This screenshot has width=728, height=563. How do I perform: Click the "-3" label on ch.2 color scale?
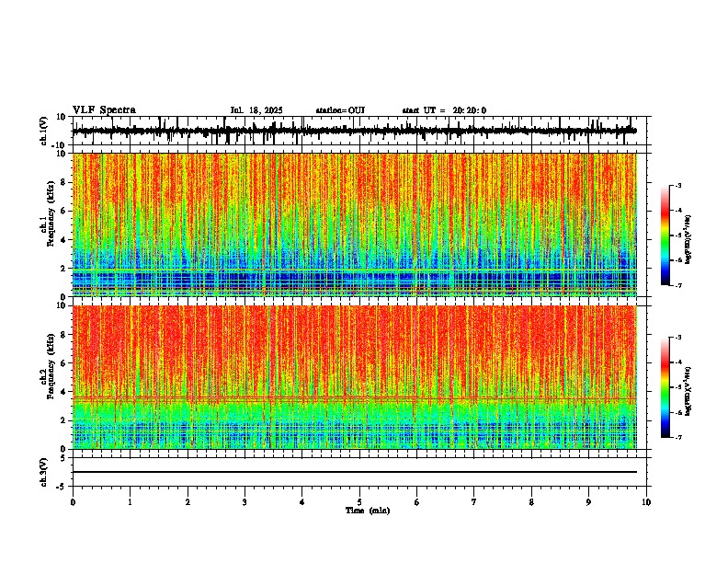[677, 338]
